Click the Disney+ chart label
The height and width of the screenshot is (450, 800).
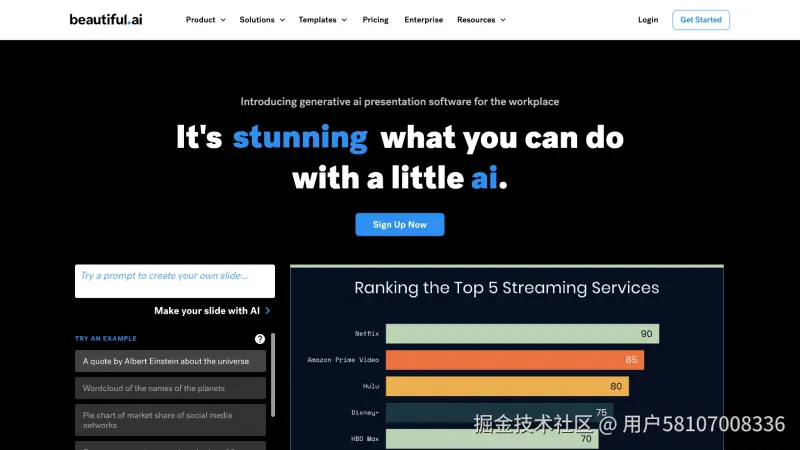[x=365, y=412]
